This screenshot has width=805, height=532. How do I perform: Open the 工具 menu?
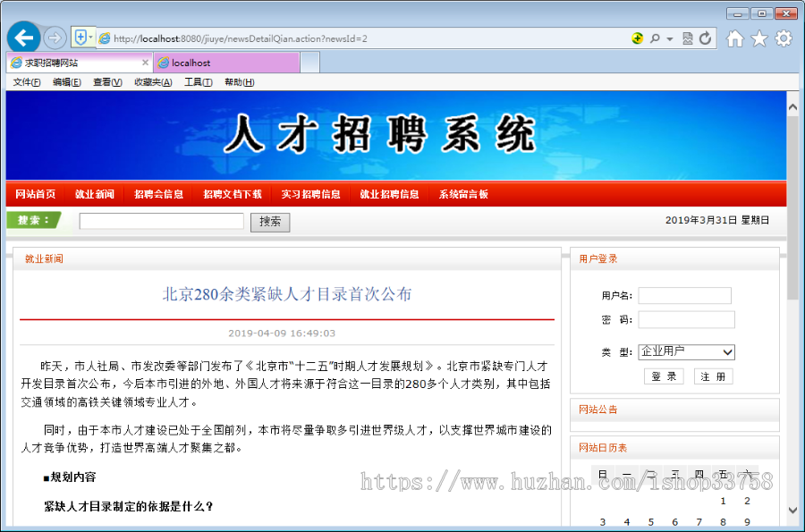click(x=197, y=80)
